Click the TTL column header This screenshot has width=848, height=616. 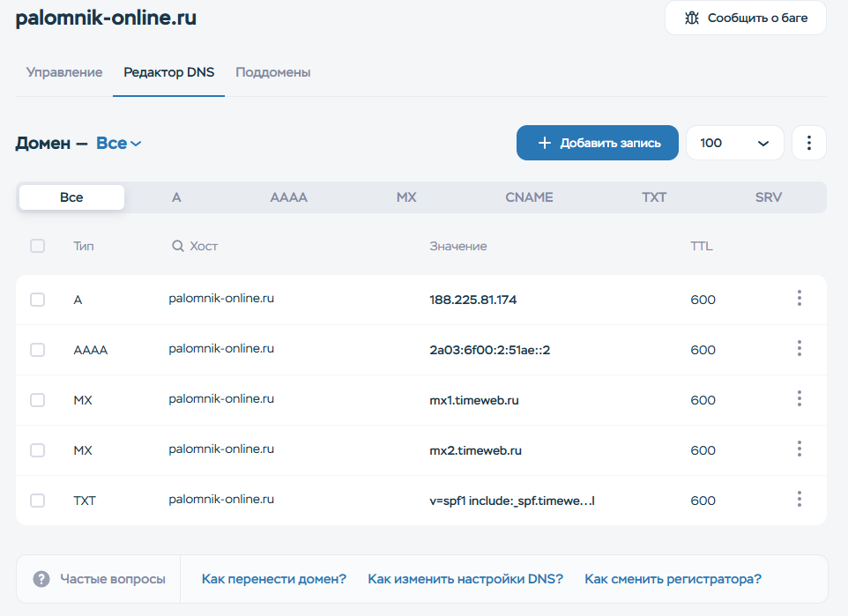coord(702,246)
